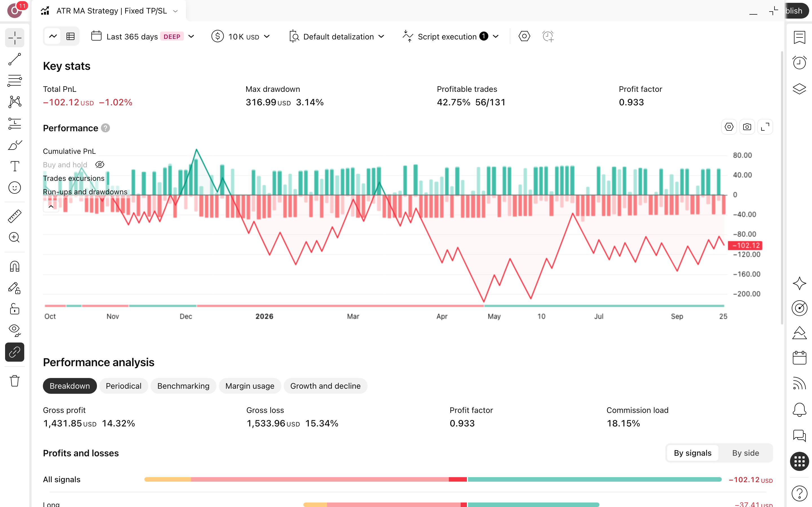Open the Calendar icon in right sidebar

(799, 358)
